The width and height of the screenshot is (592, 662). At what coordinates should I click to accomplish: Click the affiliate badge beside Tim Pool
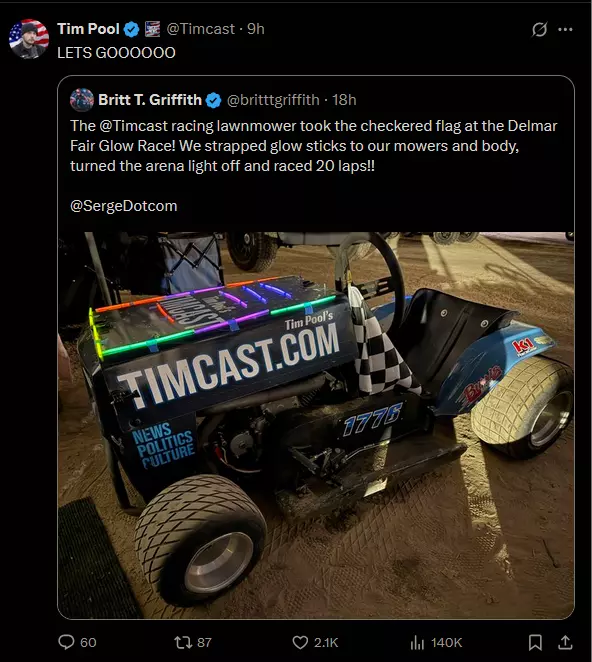click(x=152, y=29)
